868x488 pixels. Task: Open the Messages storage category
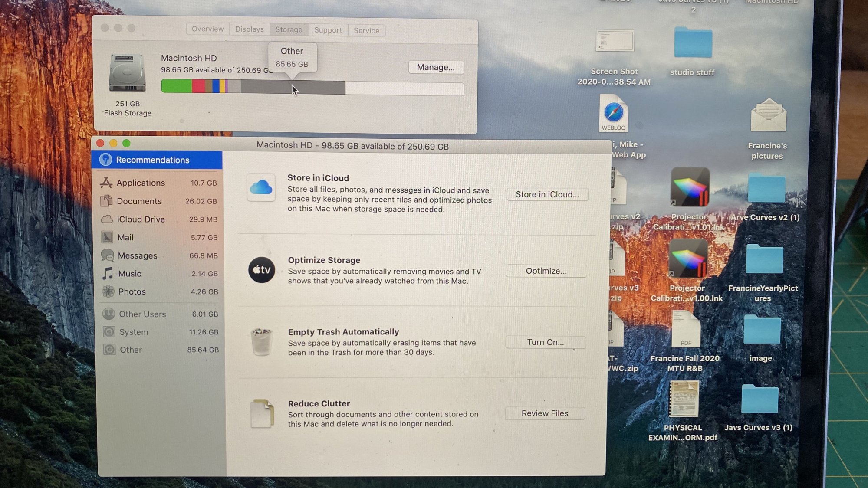(137, 255)
